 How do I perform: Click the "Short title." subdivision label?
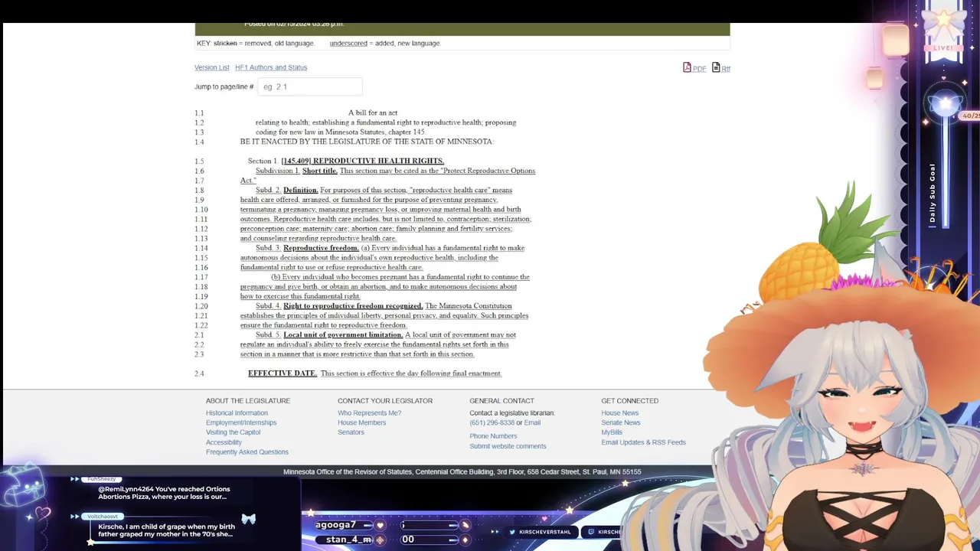[x=319, y=171]
